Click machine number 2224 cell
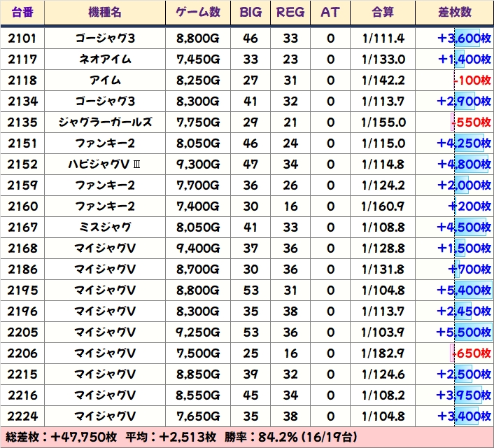This screenshot has height=448, width=494. [x=22, y=416]
